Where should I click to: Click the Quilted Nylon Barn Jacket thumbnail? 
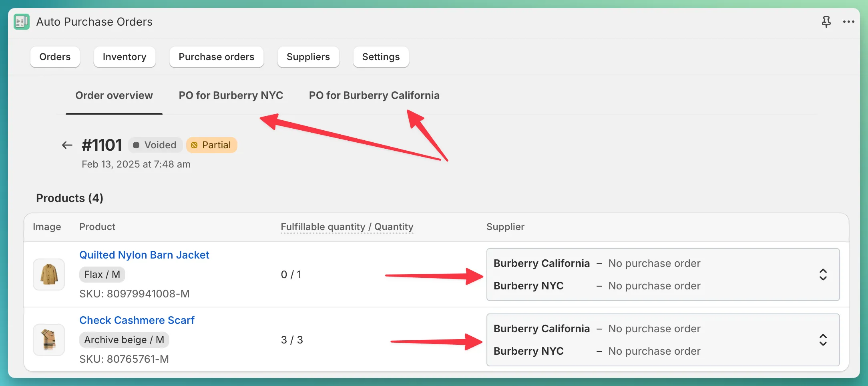click(49, 275)
